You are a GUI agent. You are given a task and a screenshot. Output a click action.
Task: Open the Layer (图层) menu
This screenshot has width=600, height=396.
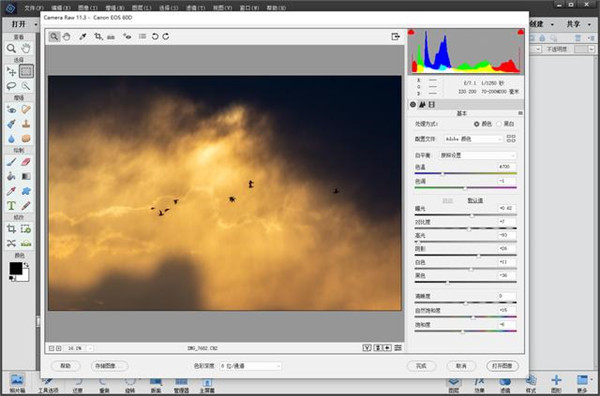coord(141,8)
